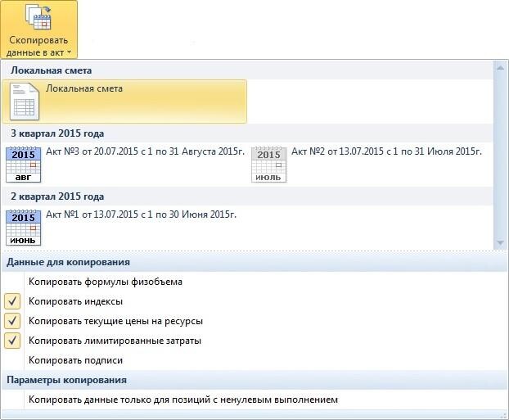This screenshot has height=420, width=509.
Task: Click the scroll down arrow of the list
Action: point(500,243)
